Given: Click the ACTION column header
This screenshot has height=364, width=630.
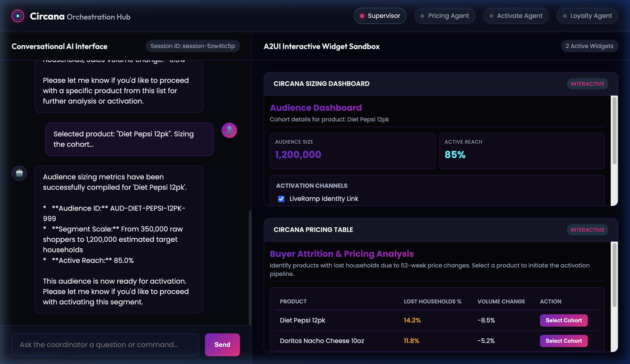Looking at the screenshot, I should [551, 301].
